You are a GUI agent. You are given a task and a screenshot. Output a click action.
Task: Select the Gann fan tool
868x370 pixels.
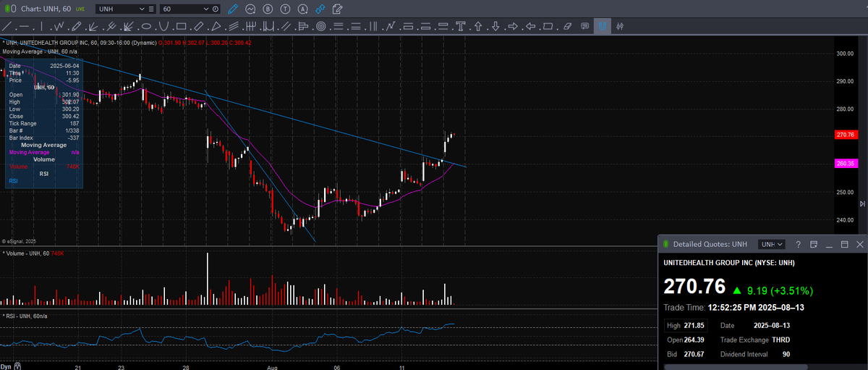point(128,27)
